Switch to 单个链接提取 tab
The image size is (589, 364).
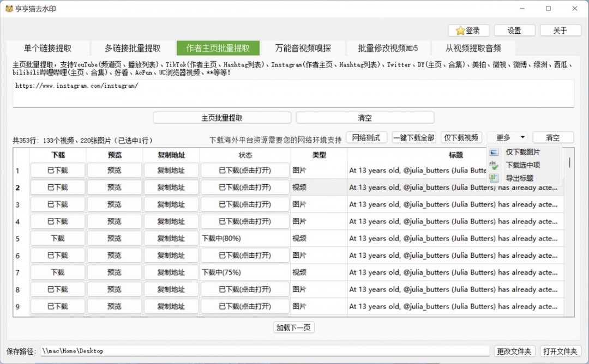pyautogui.click(x=47, y=48)
